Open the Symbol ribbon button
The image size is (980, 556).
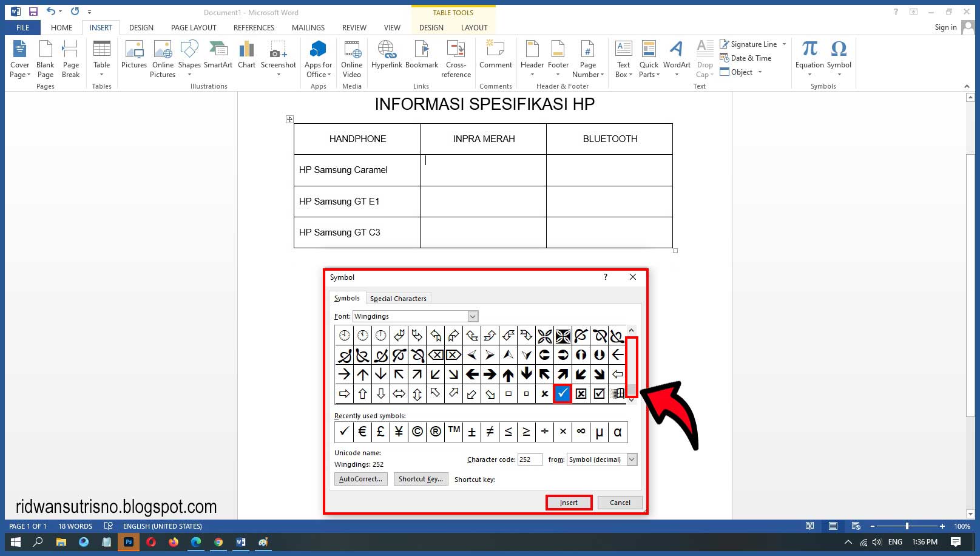(839, 59)
